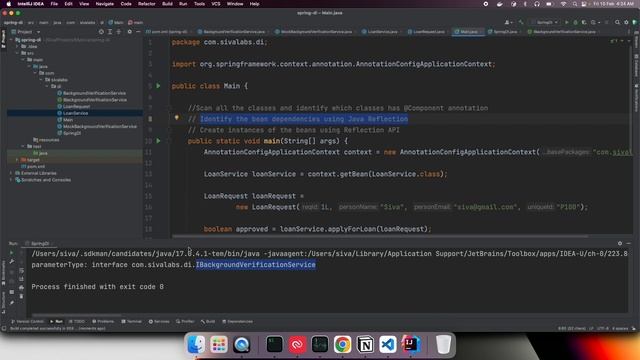Open the Dependencies tool window
640x360 pixels.
(237, 322)
